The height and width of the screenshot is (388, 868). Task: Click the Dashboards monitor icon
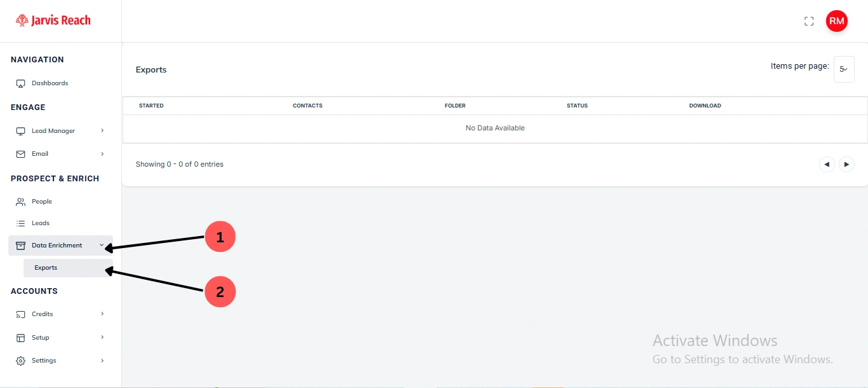20,83
